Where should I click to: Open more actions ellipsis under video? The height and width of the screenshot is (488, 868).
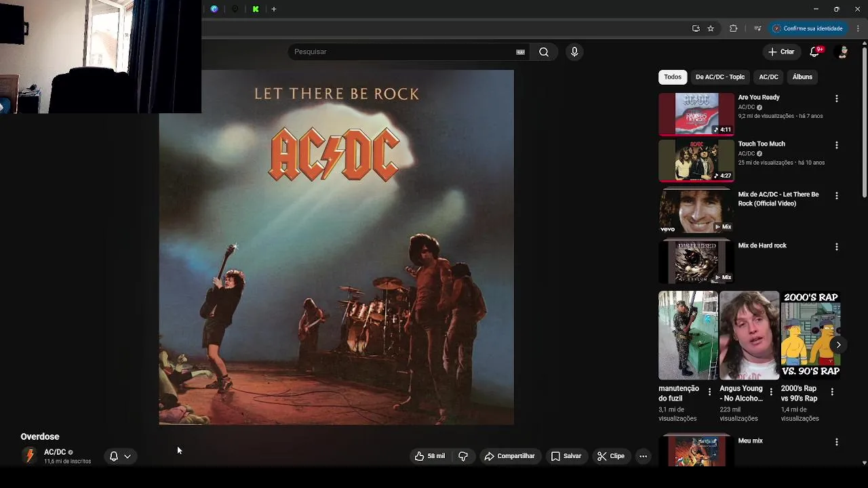click(x=643, y=456)
